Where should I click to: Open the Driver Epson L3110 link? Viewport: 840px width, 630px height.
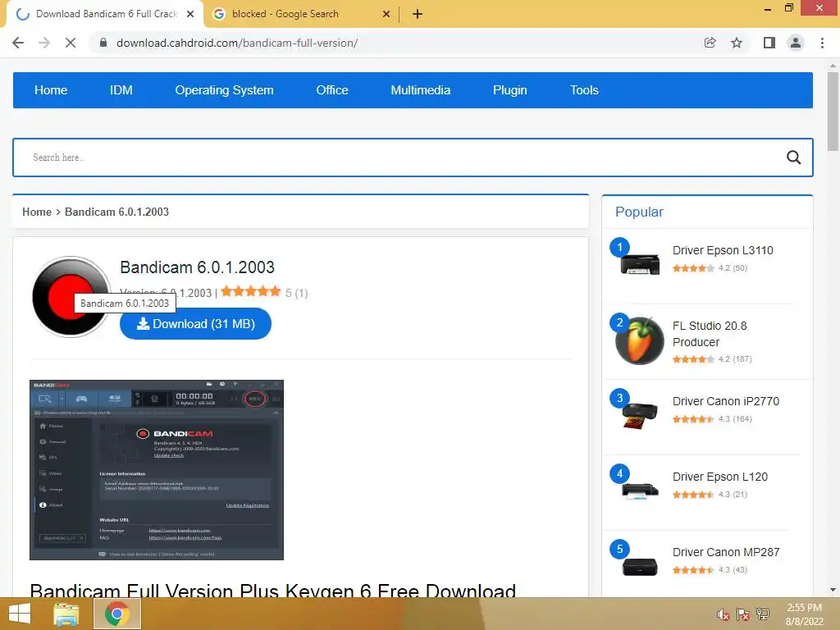723,250
